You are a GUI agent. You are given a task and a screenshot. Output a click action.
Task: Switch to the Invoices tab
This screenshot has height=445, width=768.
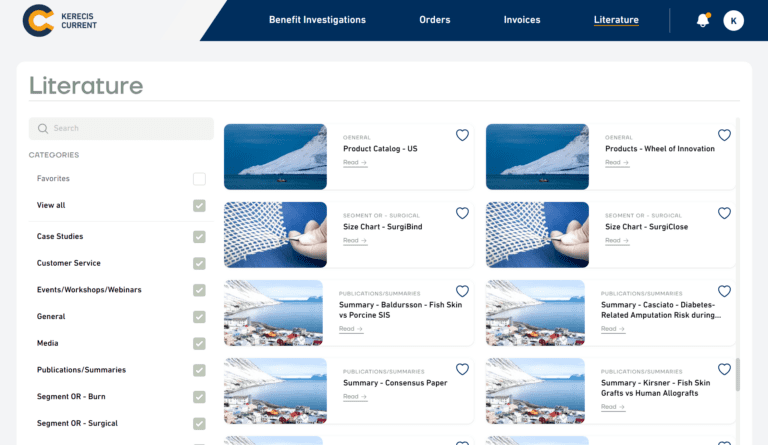(x=522, y=20)
